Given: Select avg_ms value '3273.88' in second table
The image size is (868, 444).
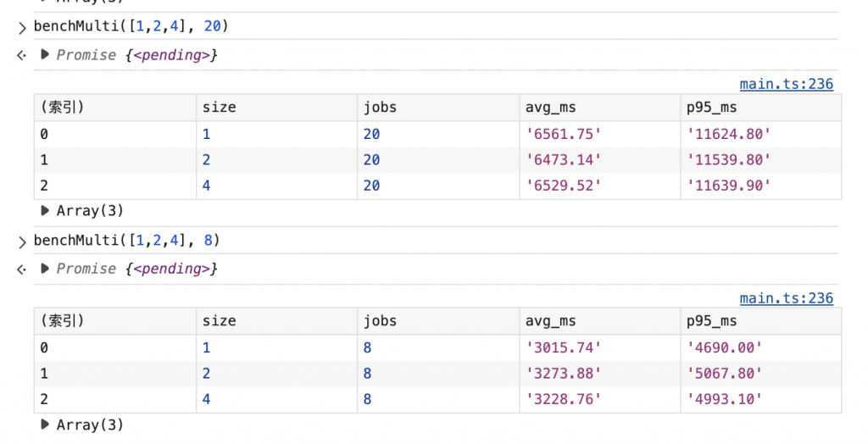Looking at the screenshot, I should tap(564, 374).
